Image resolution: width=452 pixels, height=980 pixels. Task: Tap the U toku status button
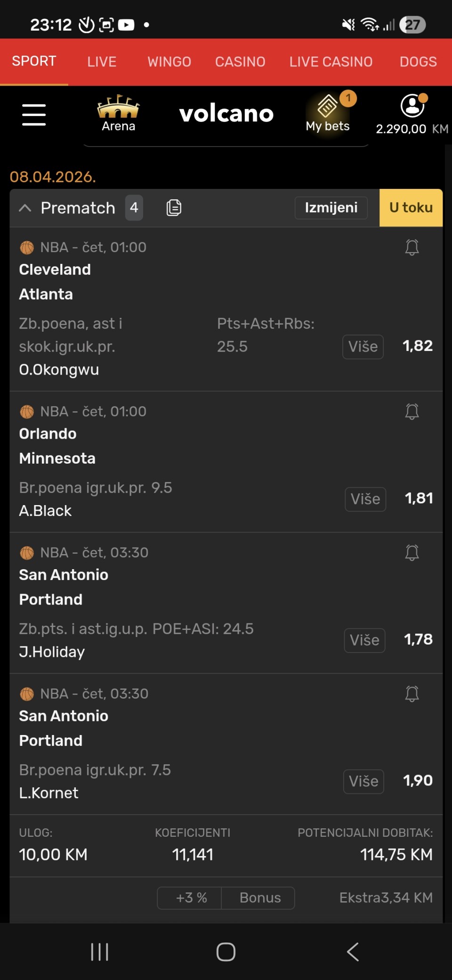click(x=411, y=208)
